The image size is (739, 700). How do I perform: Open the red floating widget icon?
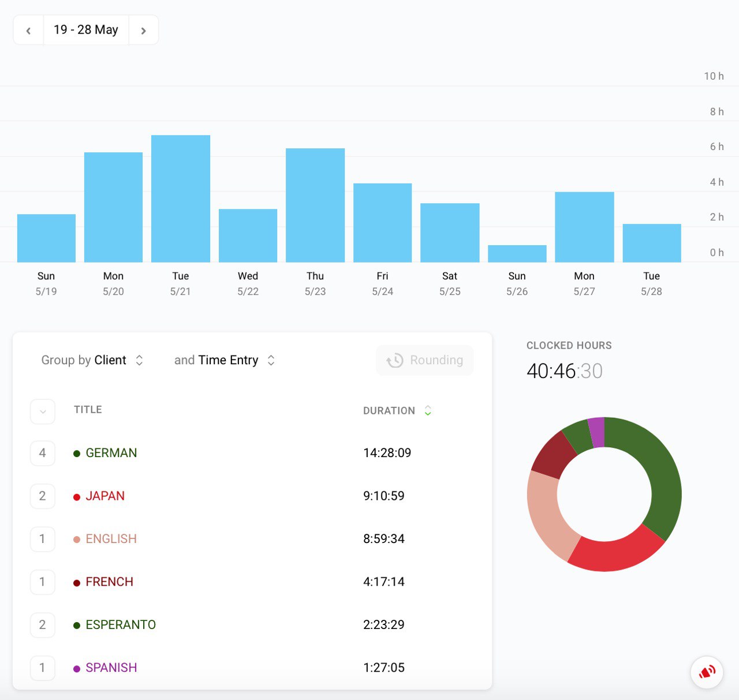tap(707, 672)
